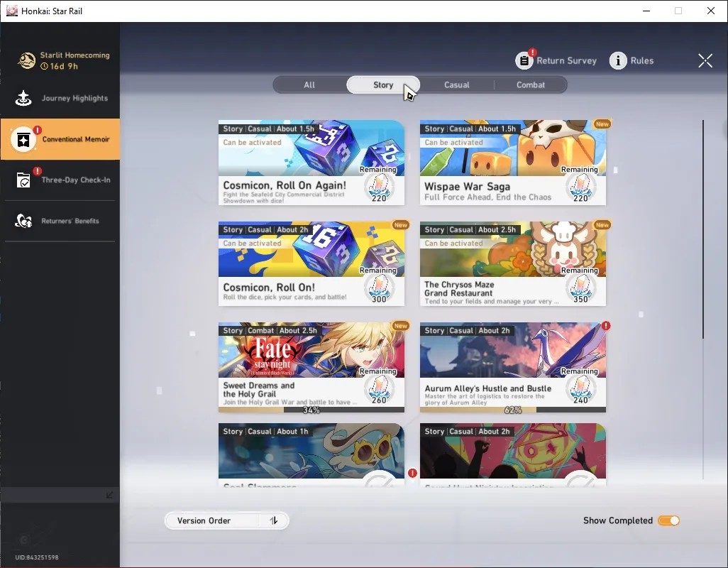Click the Honkai: Star Rail title bar app icon
Screen dimensions: 728x568
tap(11, 11)
